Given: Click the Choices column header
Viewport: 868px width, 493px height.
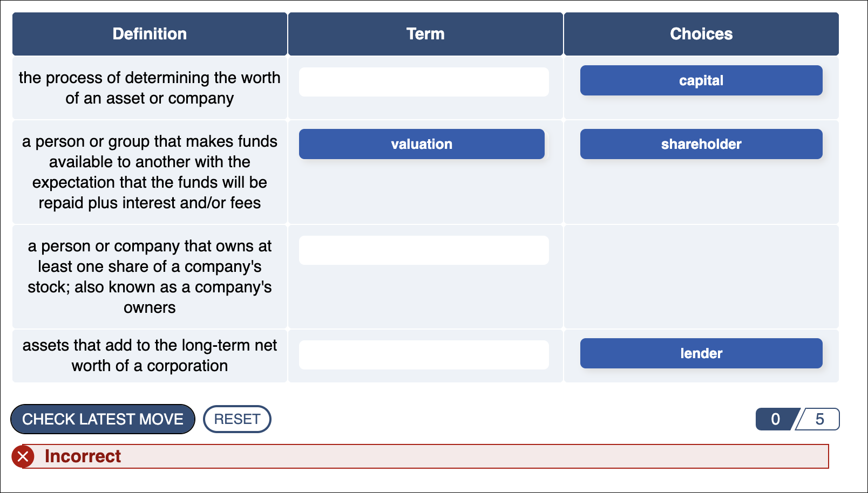Looking at the screenshot, I should click(x=701, y=33).
